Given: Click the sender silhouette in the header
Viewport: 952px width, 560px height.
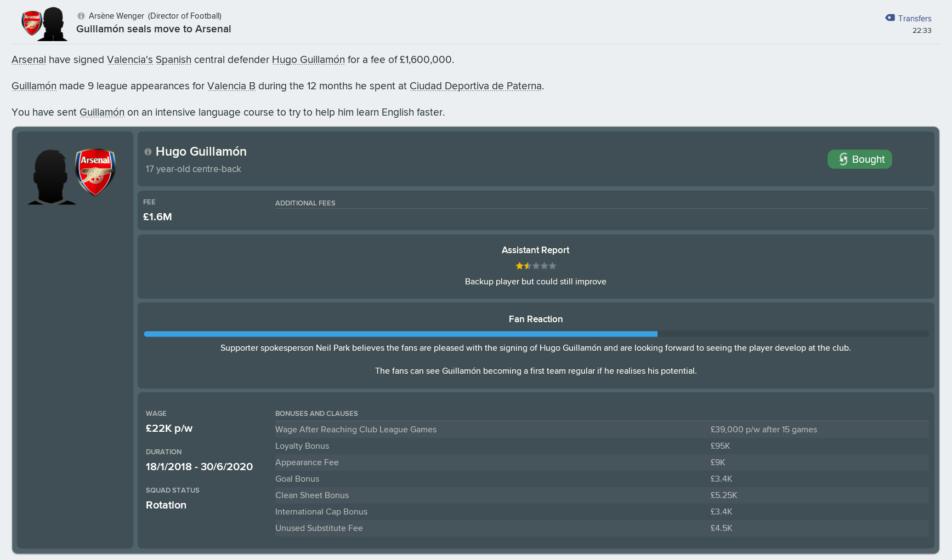Looking at the screenshot, I should [x=54, y=24].
